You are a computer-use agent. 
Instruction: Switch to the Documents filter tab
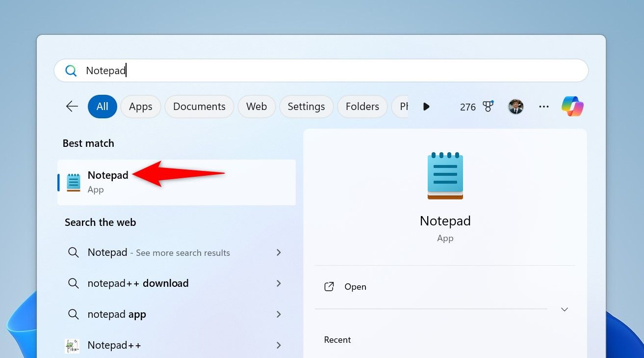(199, 107)
